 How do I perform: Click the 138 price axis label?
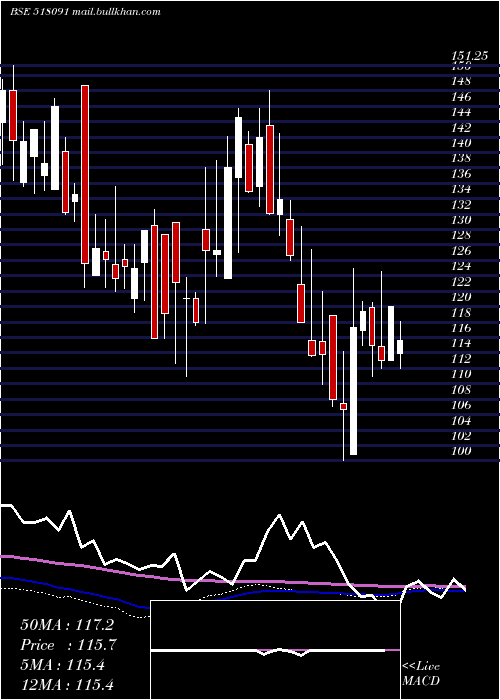[x=461, y=158]
